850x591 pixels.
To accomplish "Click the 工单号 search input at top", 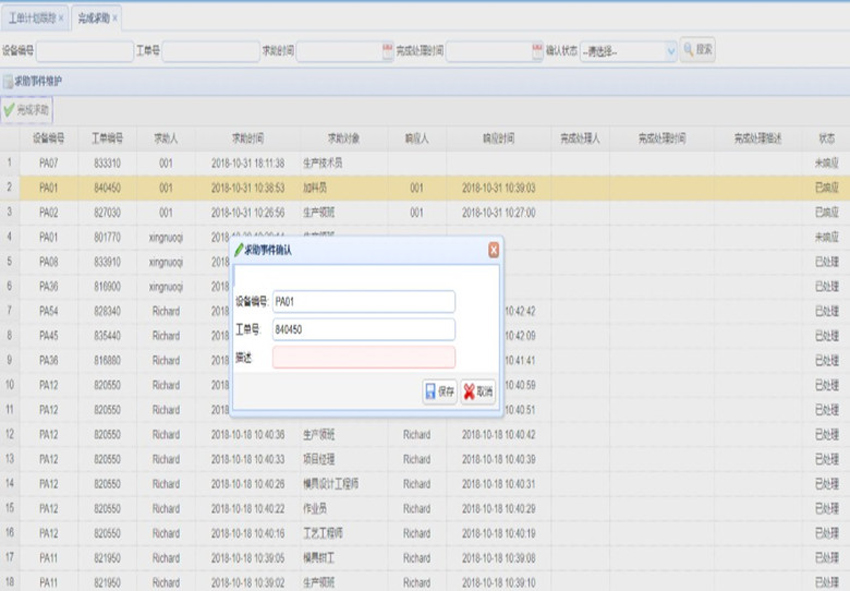I will [x=210, y=51].
